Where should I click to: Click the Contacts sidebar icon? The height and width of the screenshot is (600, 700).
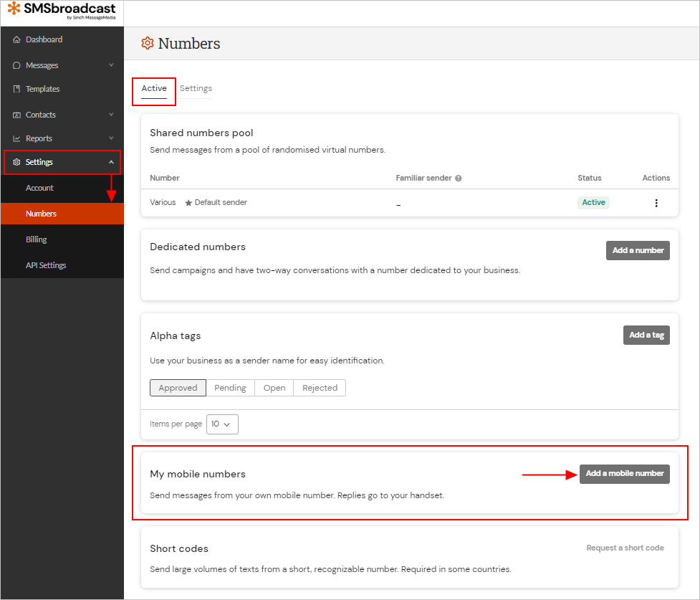tap(16, 114)
